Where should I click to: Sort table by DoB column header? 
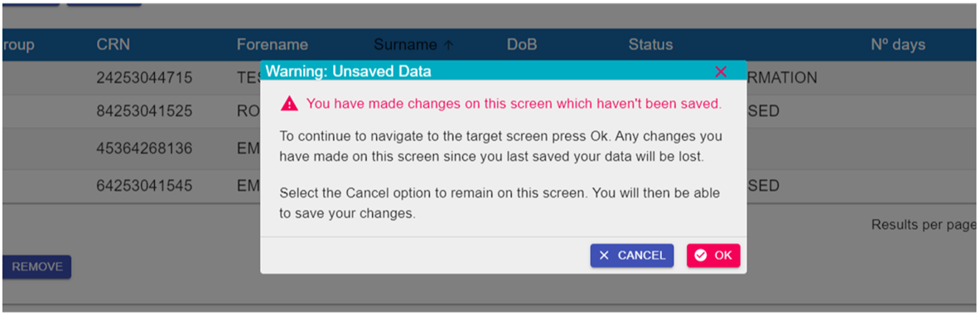(x=522, y=45)
